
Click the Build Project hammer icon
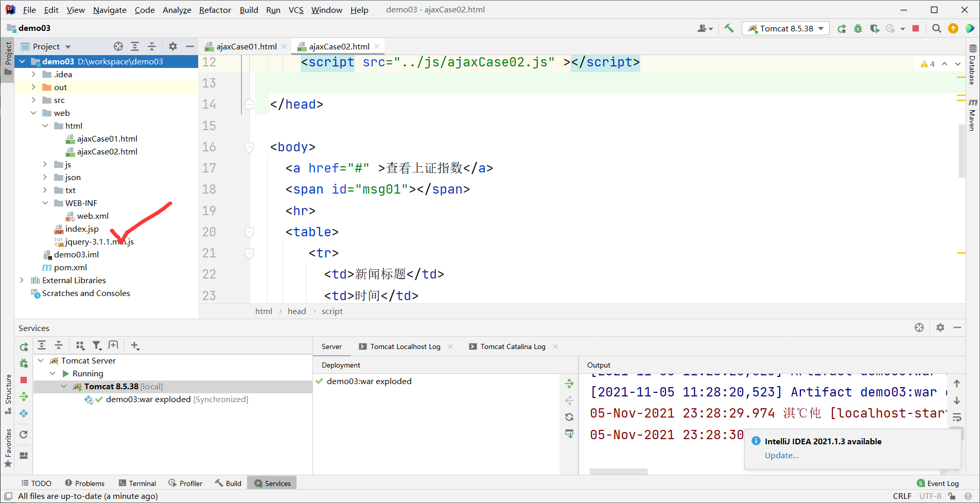729,28
